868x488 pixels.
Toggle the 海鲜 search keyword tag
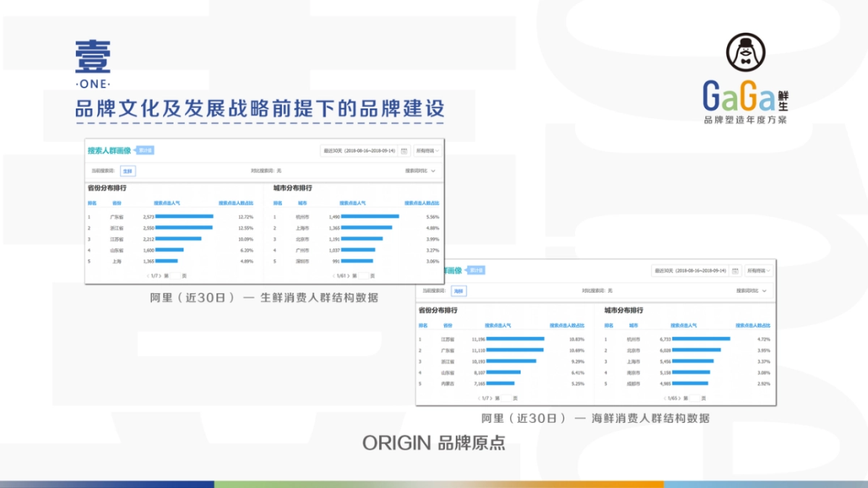click(459, 291)
